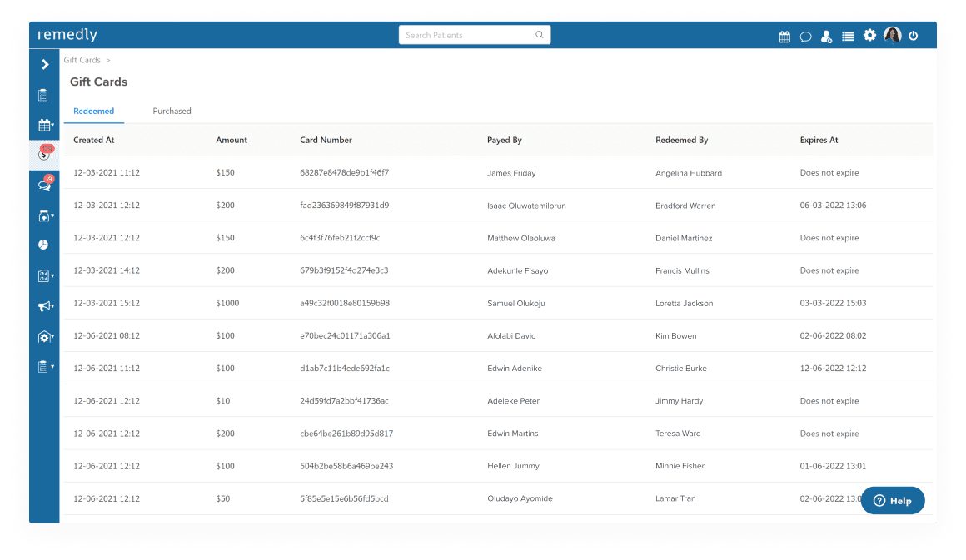Open the bottom clipboard list sidebar icon
Viewport: 966px width, 560px height.
(45, 367)
